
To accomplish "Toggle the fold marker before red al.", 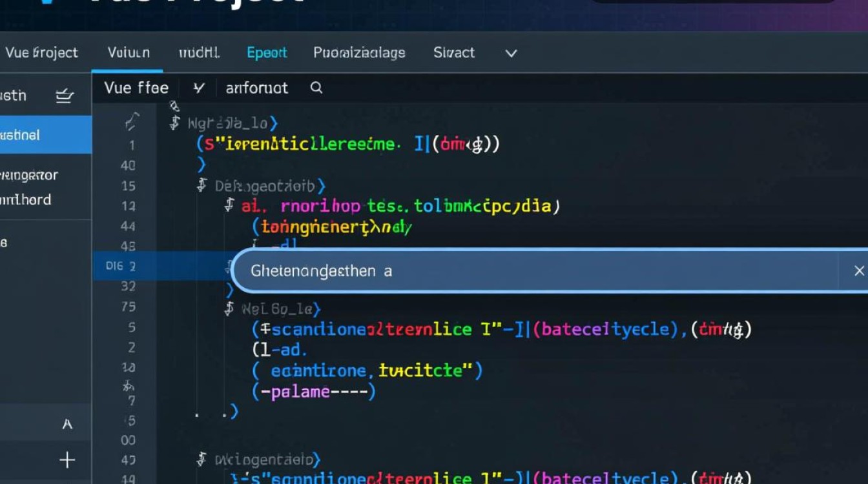I will pos(229,206).
